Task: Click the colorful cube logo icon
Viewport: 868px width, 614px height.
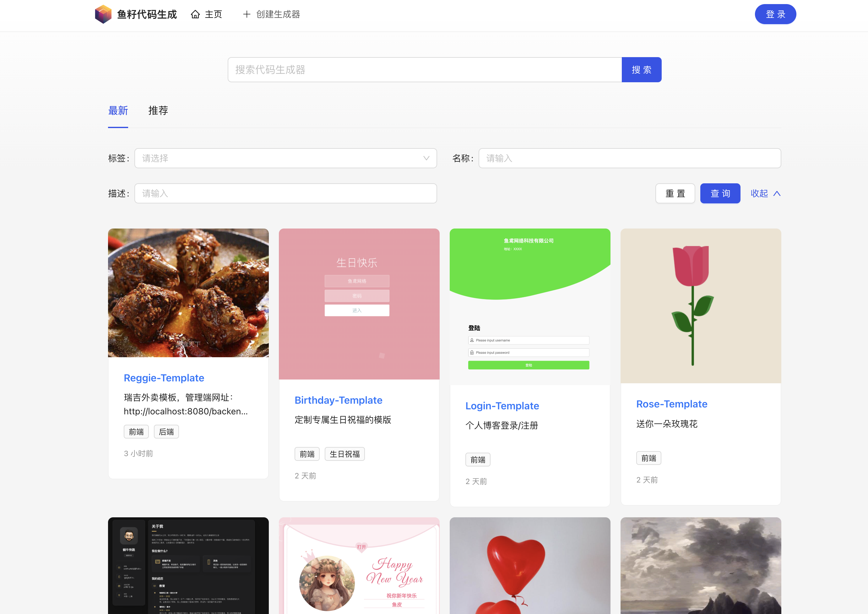Action: (103, 14)
